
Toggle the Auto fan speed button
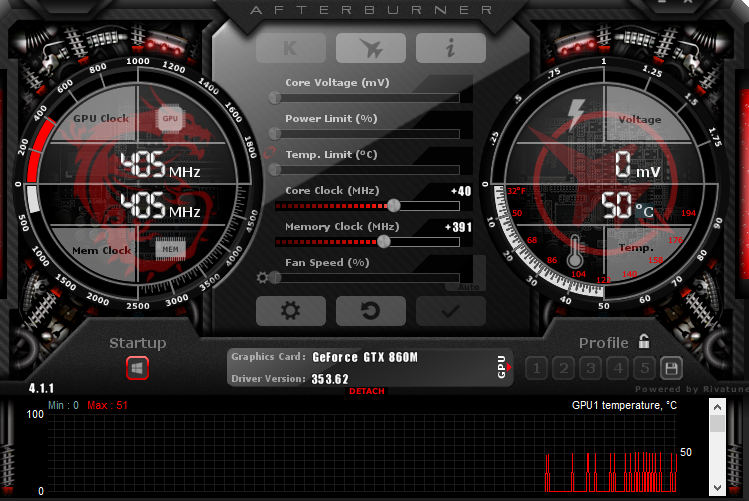tap(466, 287)
